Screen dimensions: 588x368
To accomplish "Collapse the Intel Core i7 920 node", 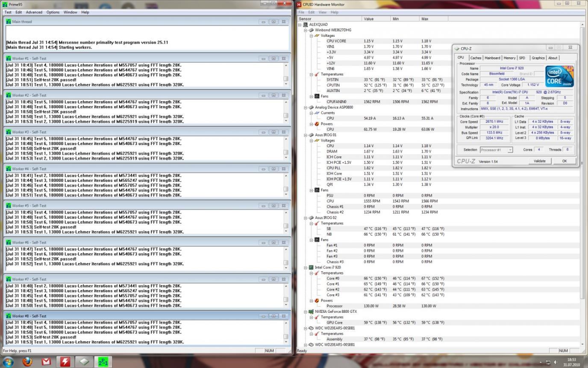I will click(306, 267).
